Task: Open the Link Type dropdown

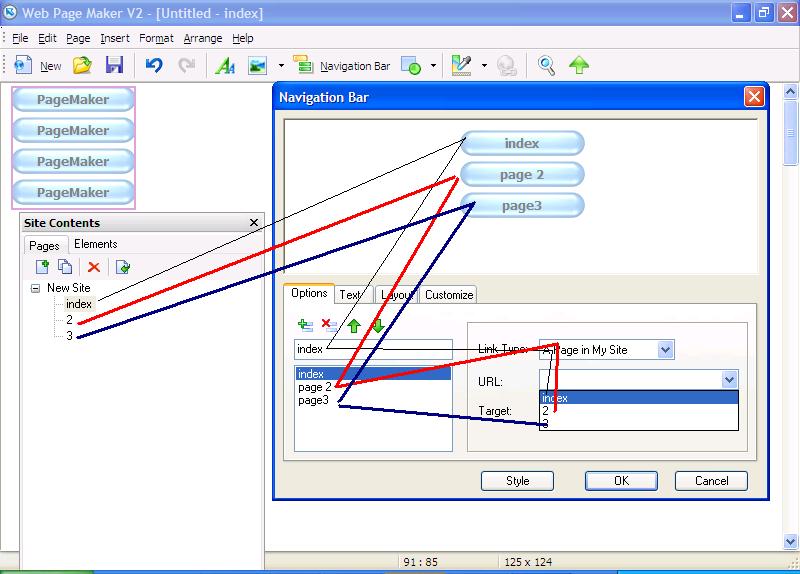Action: [x=666, y=350]
